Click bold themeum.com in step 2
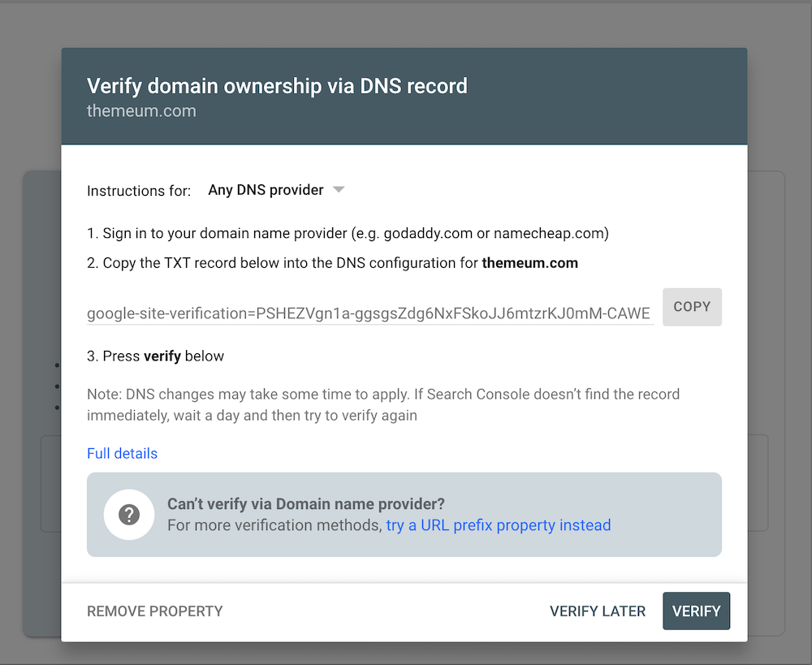The width and height of the screenshot is (812, 665). pos(529,263)
